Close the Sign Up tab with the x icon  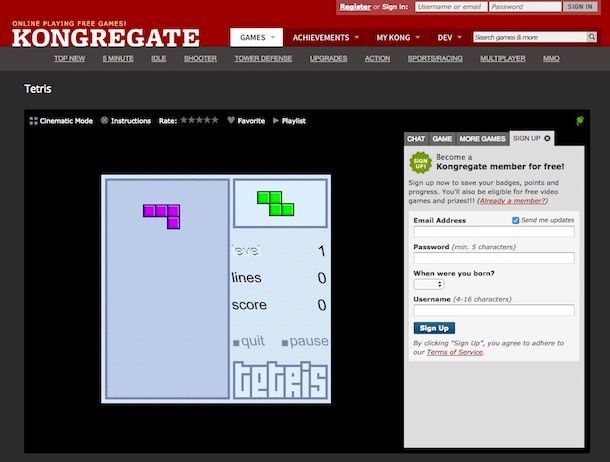pyautogui.click(x=547, y=138)
